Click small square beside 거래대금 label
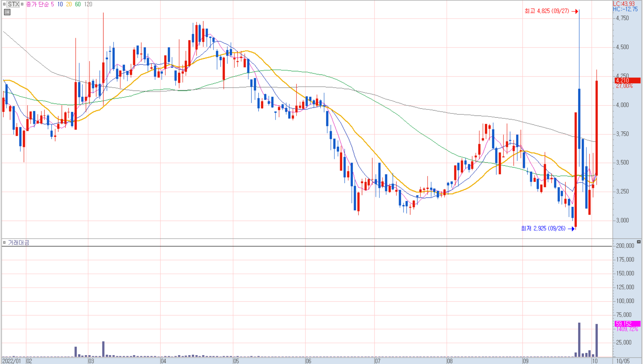This screenshot has width=643, height=364. click(x=4, y=242)
